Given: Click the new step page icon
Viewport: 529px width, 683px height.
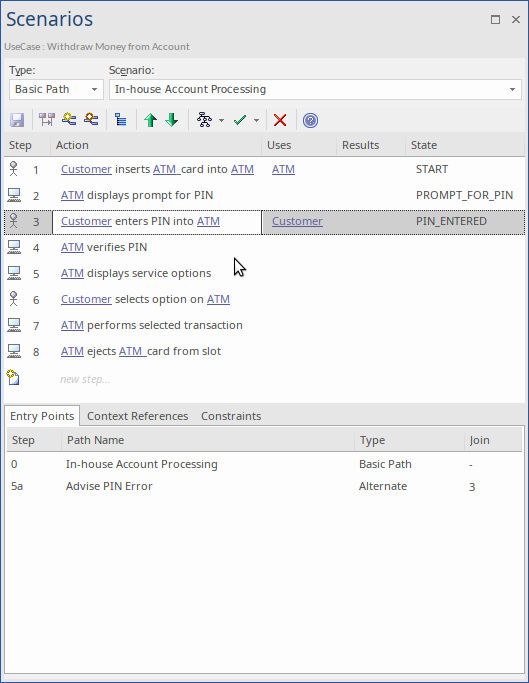Looking at the screenshot, I should pyautogui.click(x=13, y=378).
